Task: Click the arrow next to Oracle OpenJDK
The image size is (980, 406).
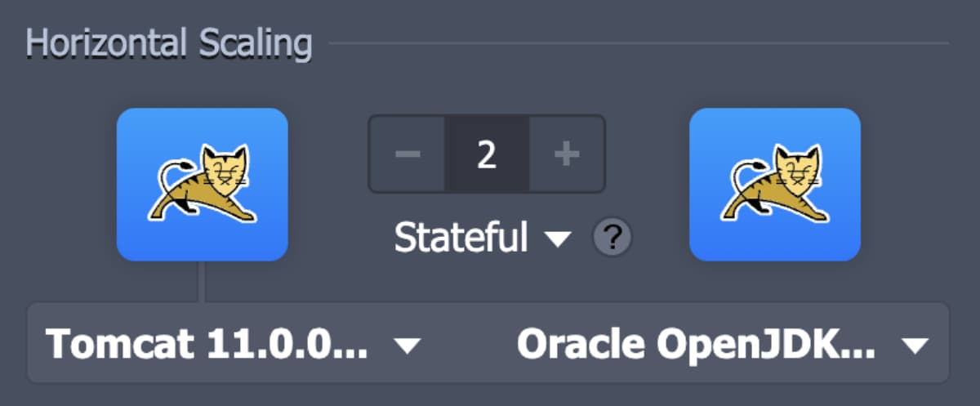Action: [915, 346]
